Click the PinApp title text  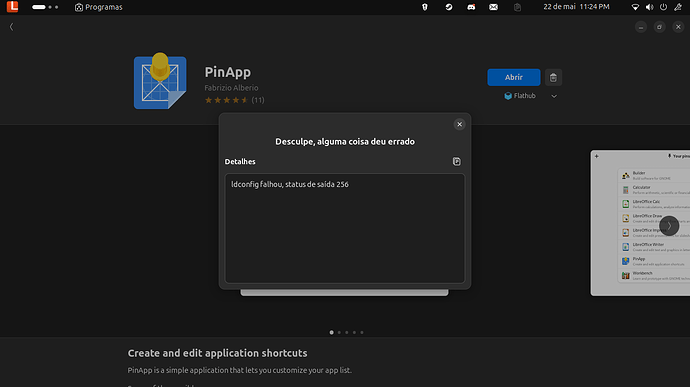(x=228, y=72)
